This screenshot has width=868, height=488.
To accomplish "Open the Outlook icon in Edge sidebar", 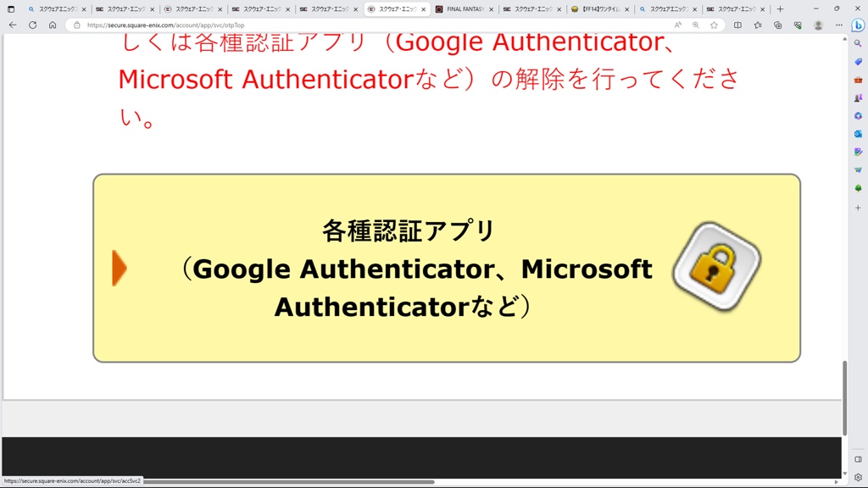I will tap(858, 134).
